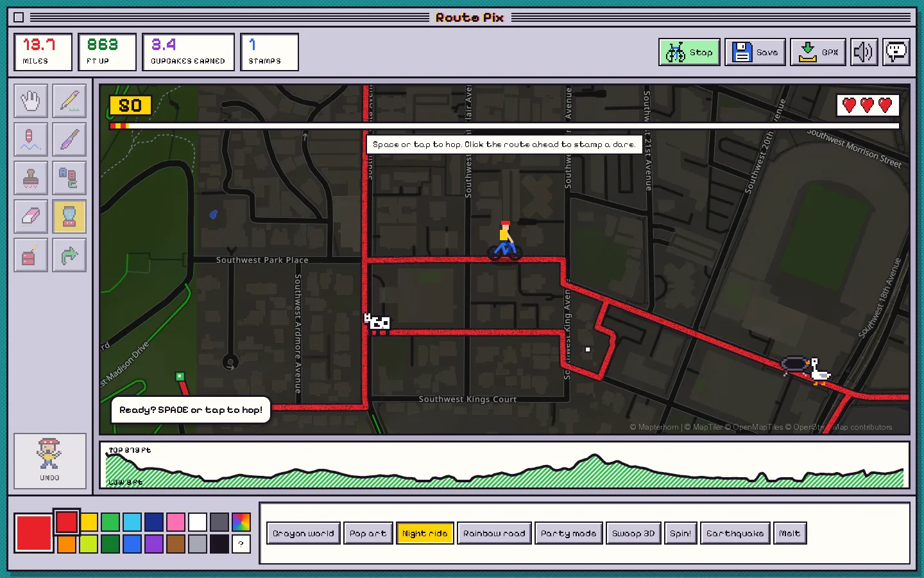Save the route with the floppy disk button
Image resolution: width=924 pixels, height=578 pixels.
(755, 52)
